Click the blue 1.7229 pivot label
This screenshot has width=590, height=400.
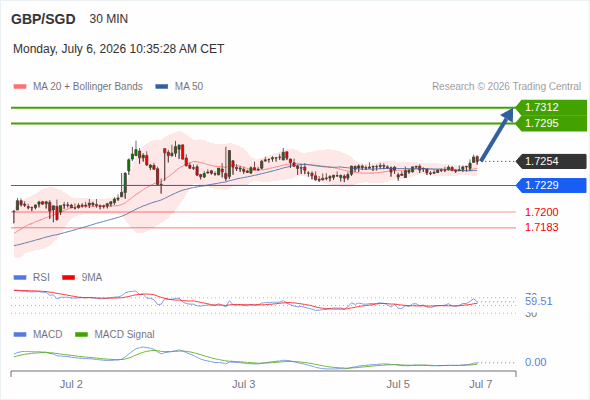[x=551, y=186]
